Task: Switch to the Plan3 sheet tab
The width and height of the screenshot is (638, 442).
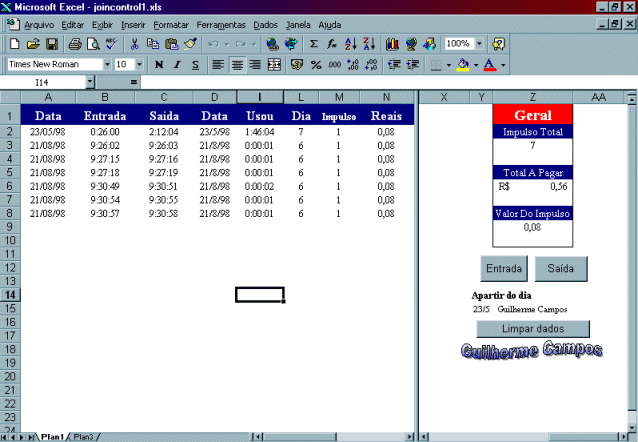Action: (x=84, y=436)
